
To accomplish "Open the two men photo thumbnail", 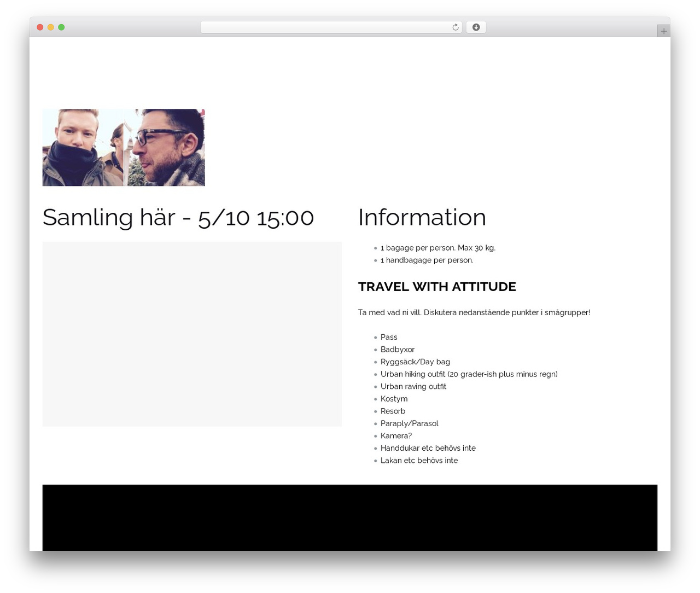I will tap(124, 148).
